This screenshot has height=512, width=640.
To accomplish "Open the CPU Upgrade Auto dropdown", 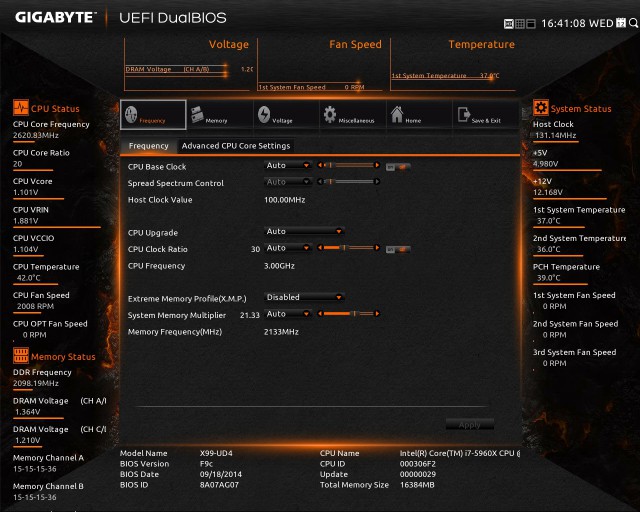I will 304,231.
